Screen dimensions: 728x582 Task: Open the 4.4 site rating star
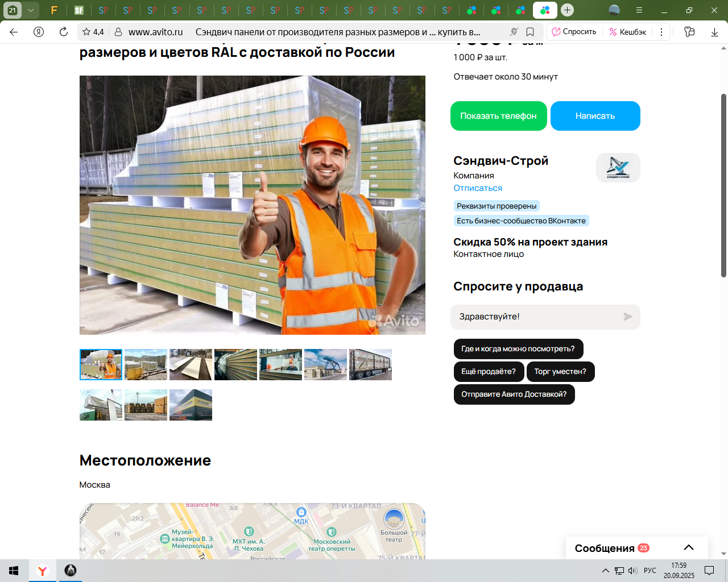coord(93,32)
